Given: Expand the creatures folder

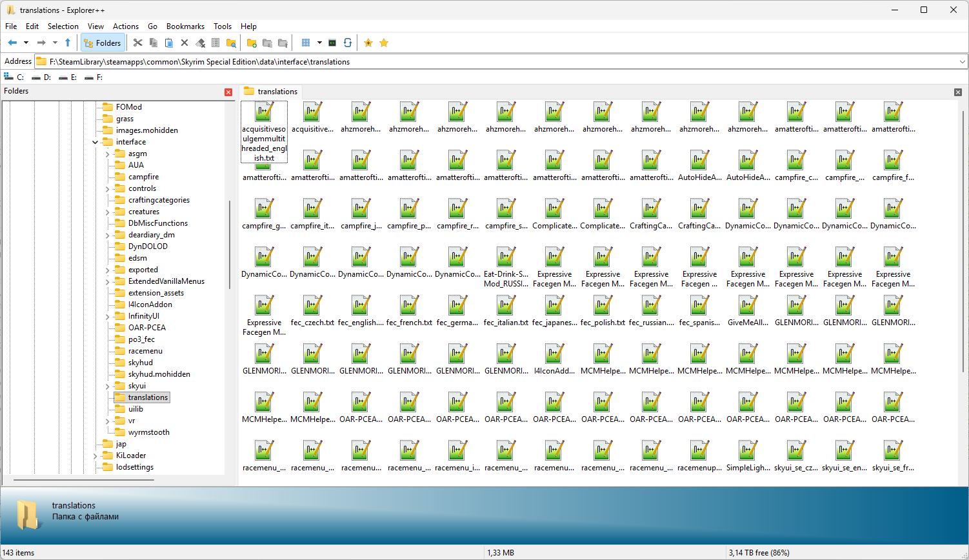Looking at the screenshot, I should (x=107, y=212).
